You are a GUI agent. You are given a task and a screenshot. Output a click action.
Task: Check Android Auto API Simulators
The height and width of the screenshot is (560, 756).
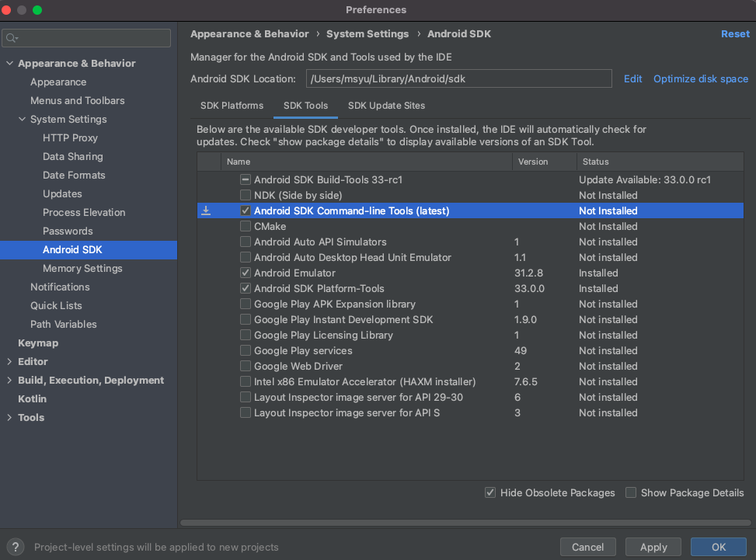pos(246,242)
